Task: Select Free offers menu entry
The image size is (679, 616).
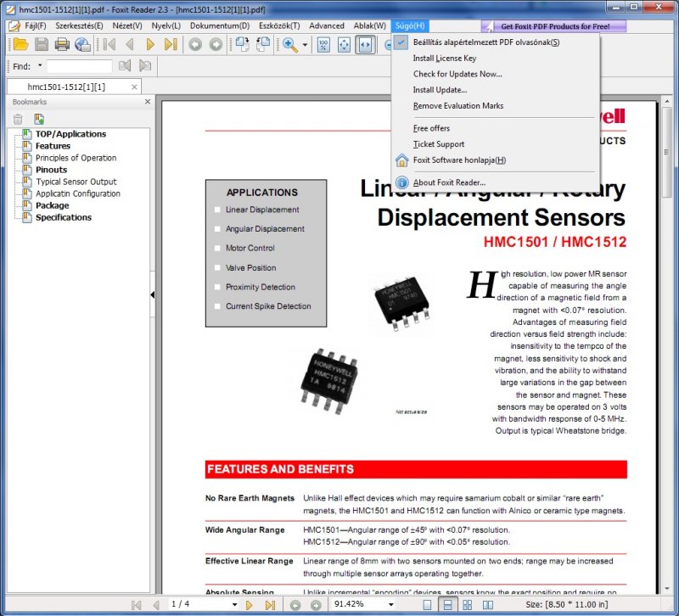Action: coord(495,128)
